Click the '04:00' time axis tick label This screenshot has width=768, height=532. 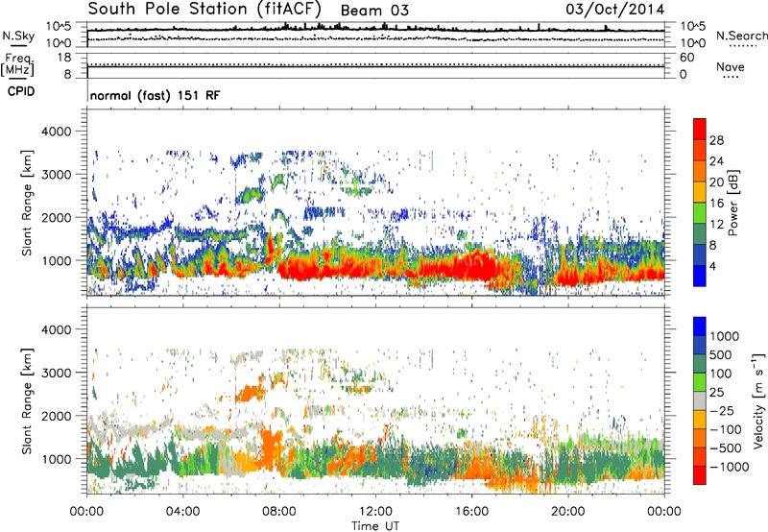tap(182, 512)
